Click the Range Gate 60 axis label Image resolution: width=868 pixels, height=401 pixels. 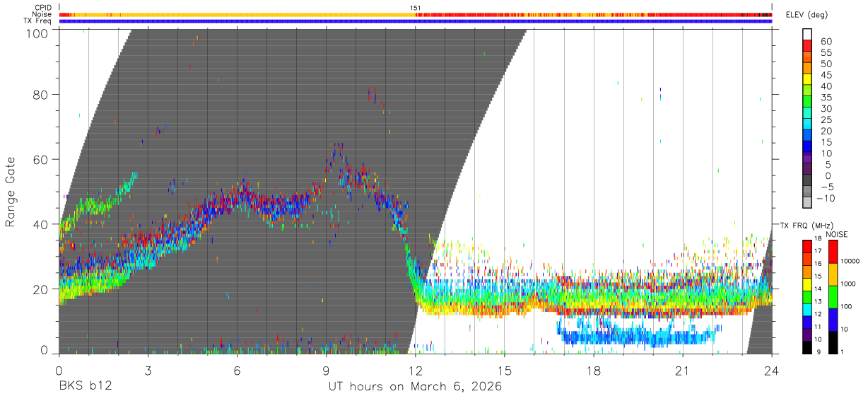pyautogui.click(x=40, y=160)
